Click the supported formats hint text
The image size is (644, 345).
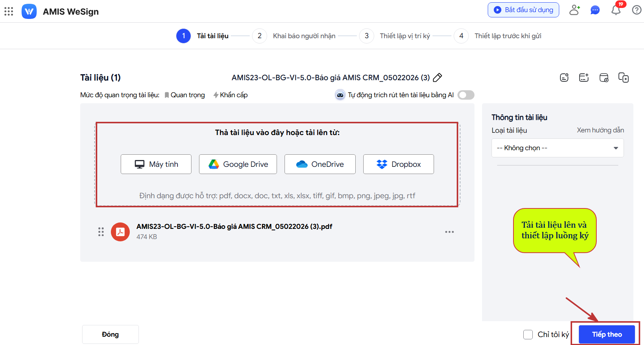pos(277,196)
